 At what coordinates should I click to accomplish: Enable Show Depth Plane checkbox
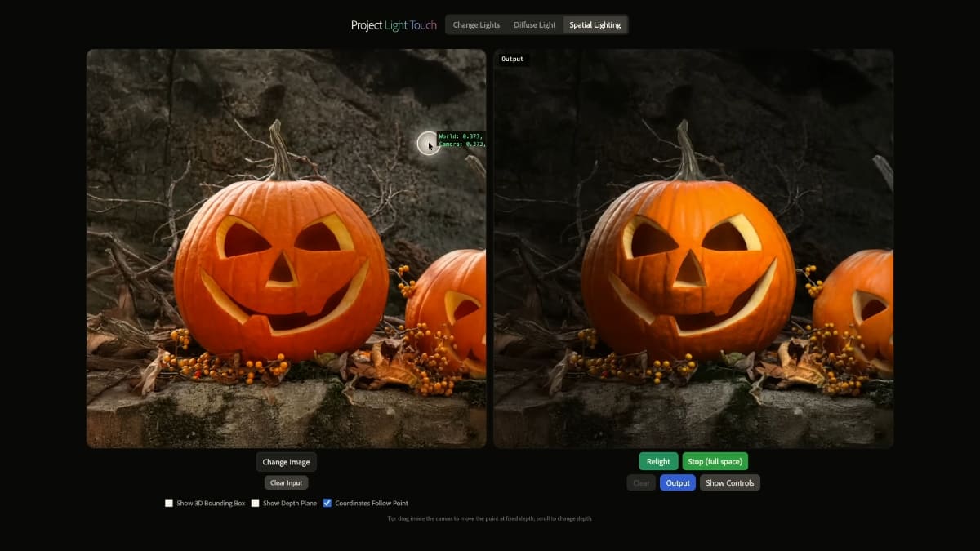[x=255, y=503]
